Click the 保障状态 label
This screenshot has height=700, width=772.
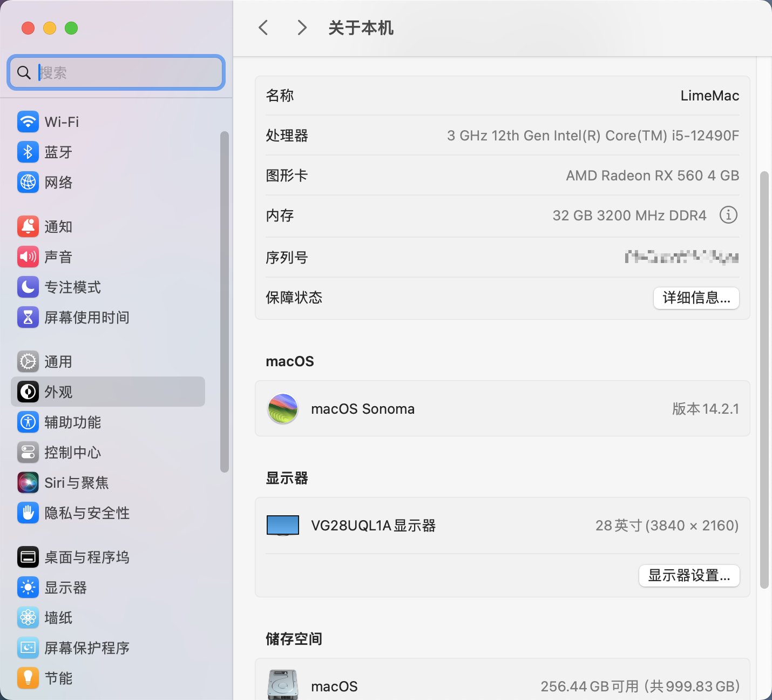click(294, 298)
